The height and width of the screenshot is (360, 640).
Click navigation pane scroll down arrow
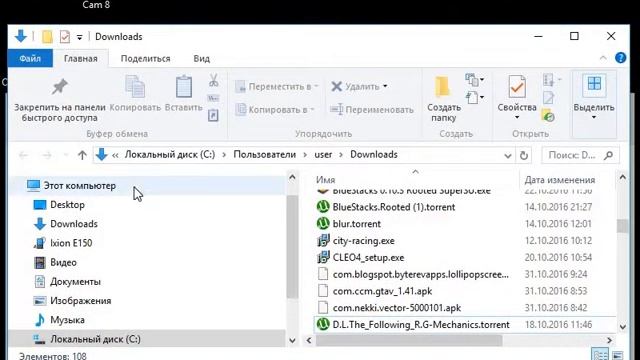[292, 340]
